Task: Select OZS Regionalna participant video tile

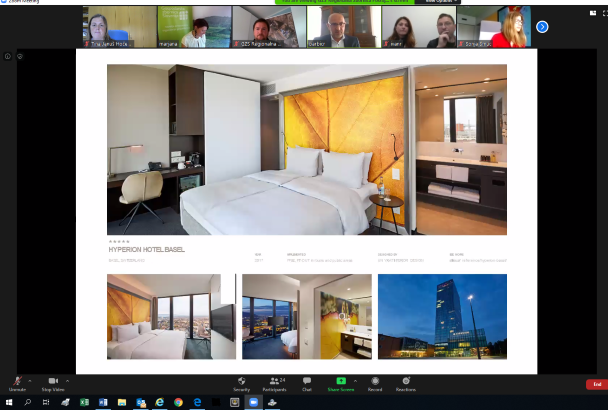Action: 269,27
